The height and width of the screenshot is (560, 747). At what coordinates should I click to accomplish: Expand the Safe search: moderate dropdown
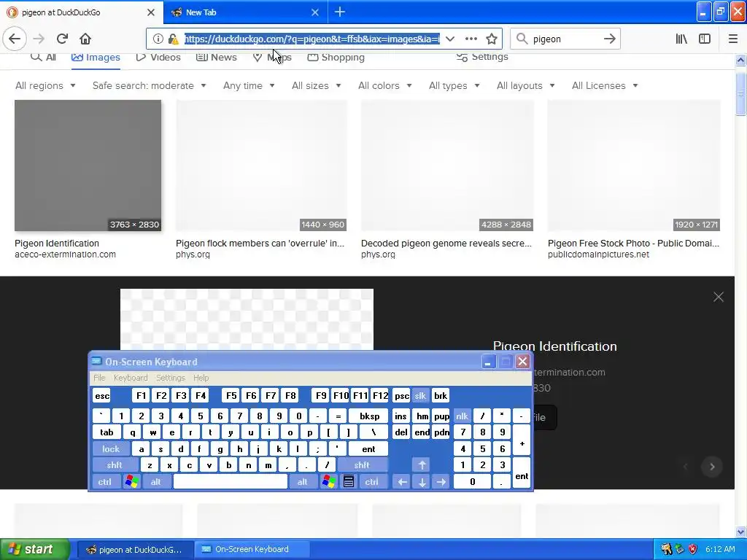click(149, 86)
